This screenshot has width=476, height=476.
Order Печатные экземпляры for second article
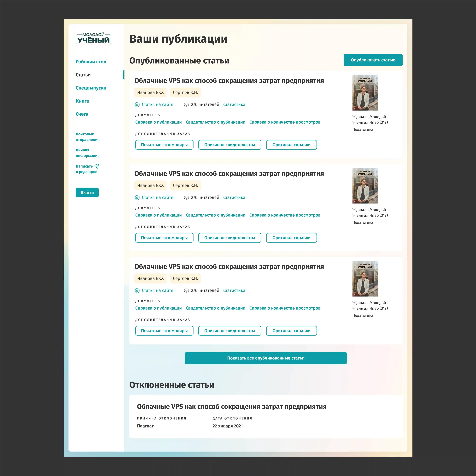coord(164,238)
